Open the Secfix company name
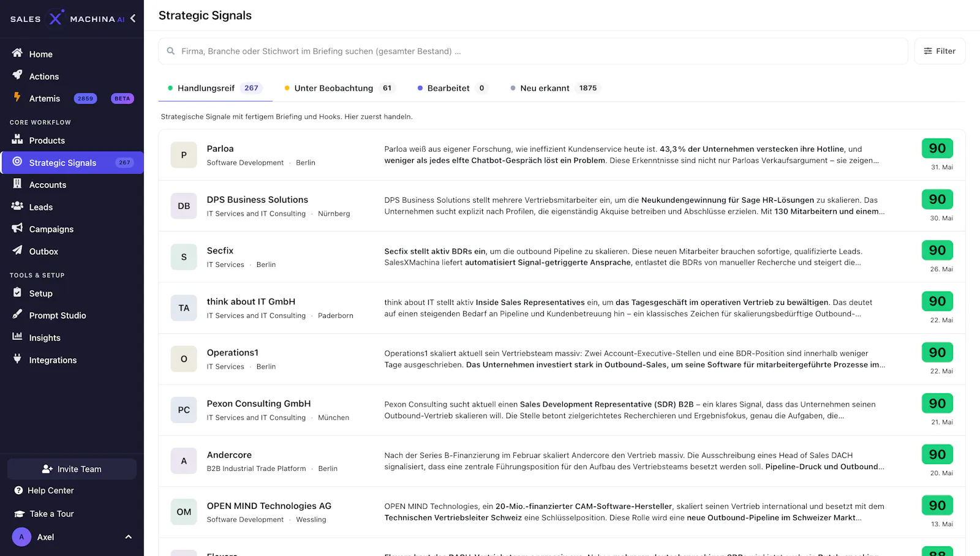 (221, 250)
